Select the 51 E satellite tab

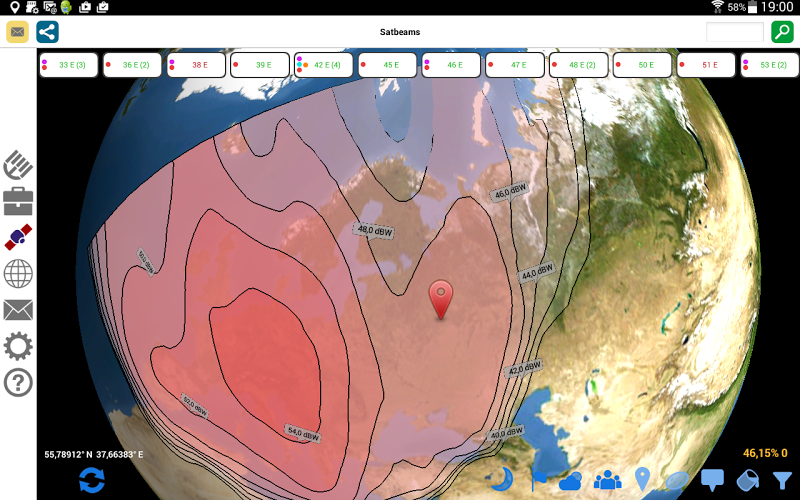click(x=706, y=65)
